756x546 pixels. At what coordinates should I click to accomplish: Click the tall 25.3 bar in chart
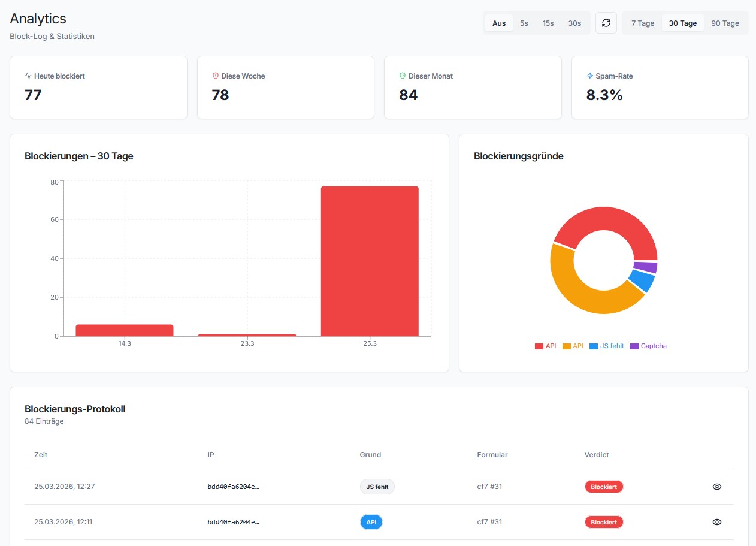[370, 261]
